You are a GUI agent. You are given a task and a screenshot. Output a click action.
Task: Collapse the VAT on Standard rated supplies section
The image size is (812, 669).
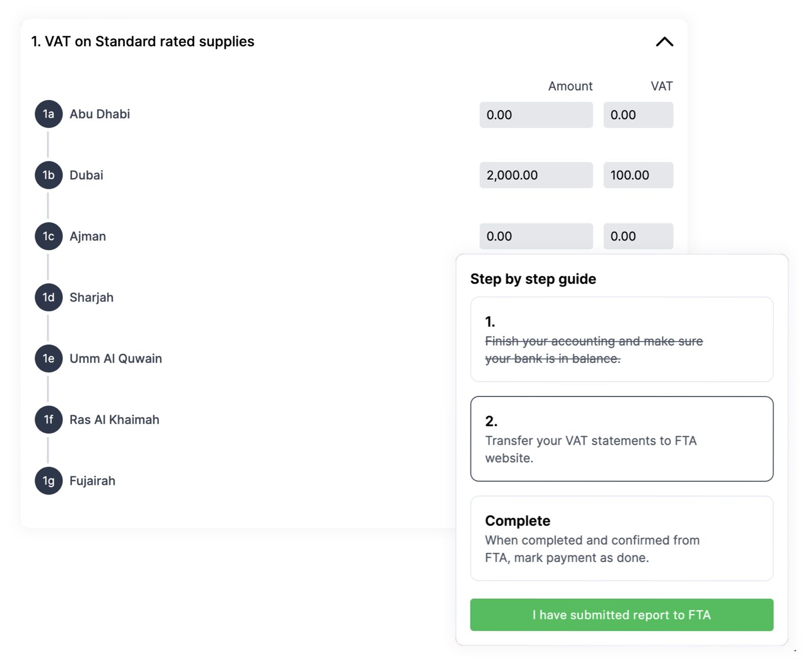point(664,42)
